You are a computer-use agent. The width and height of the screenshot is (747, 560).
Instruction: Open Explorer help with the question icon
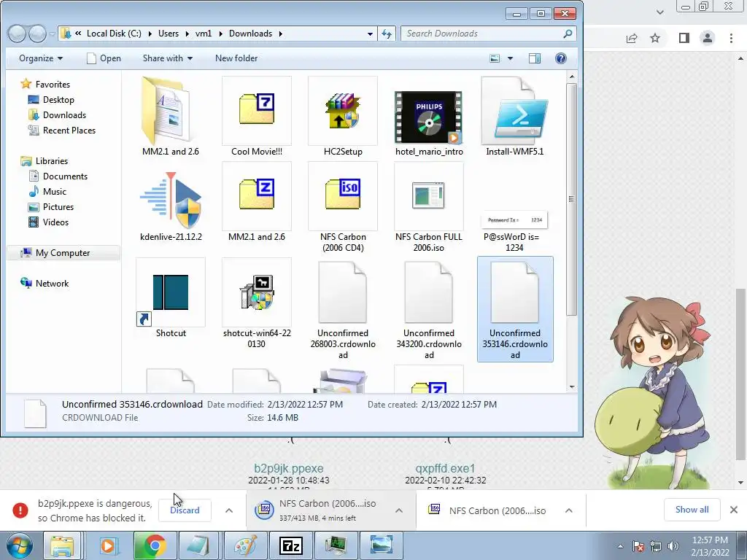point(561,58)
